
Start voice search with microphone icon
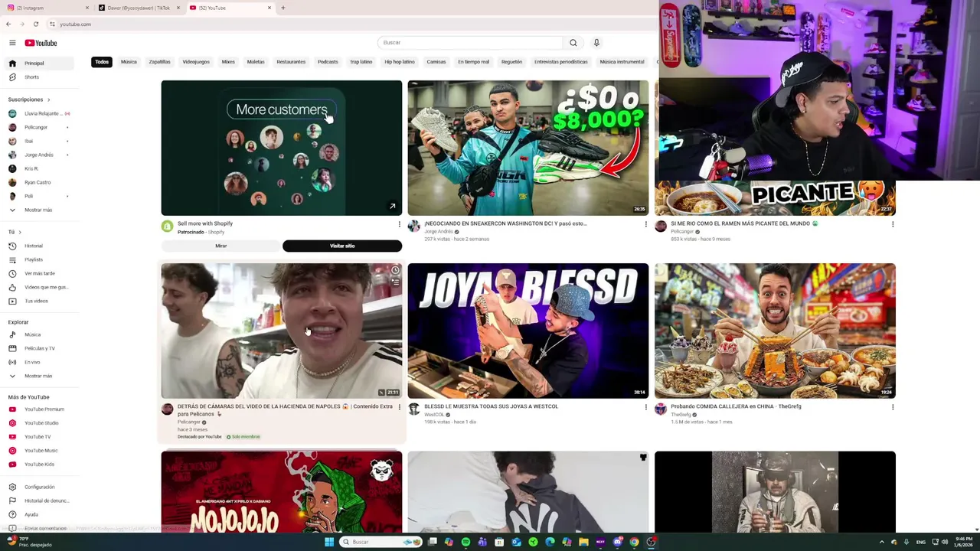click(x=596, y=43)
